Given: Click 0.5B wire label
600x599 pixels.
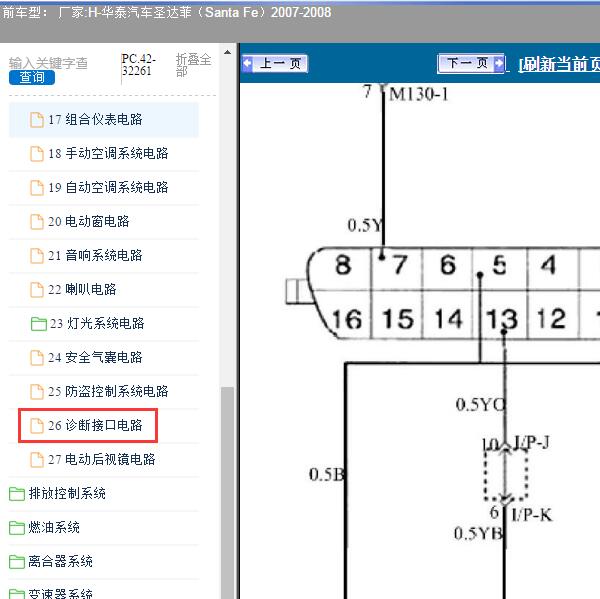Looking at the screenshot, I should pyautogui.click(x=326, y=475).
